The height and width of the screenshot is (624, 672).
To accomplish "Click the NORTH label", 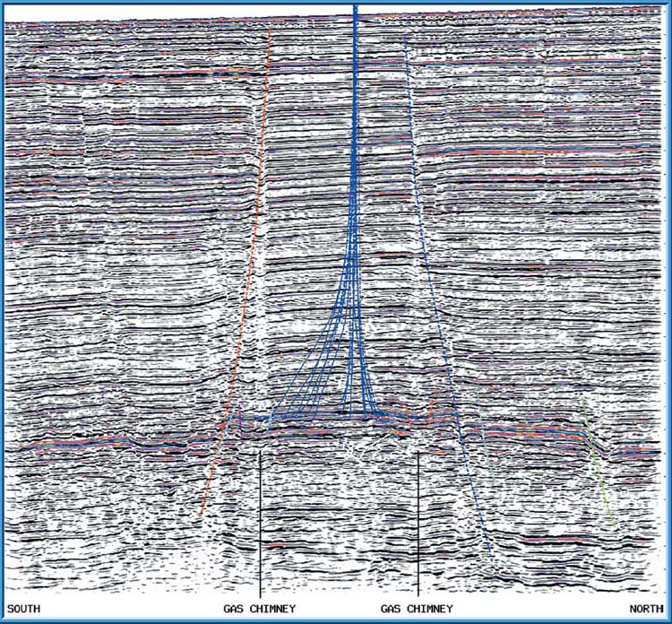I will point(646,609).
